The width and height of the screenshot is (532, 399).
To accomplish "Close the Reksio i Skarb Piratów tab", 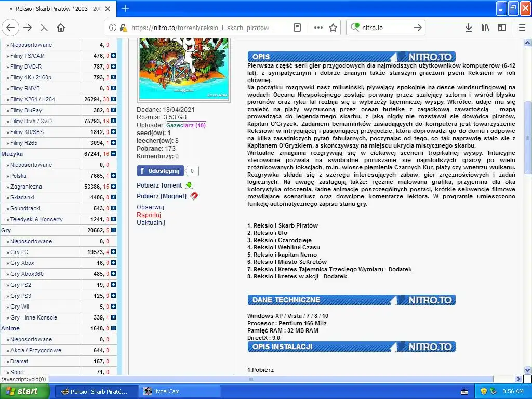I will (108, 9).
